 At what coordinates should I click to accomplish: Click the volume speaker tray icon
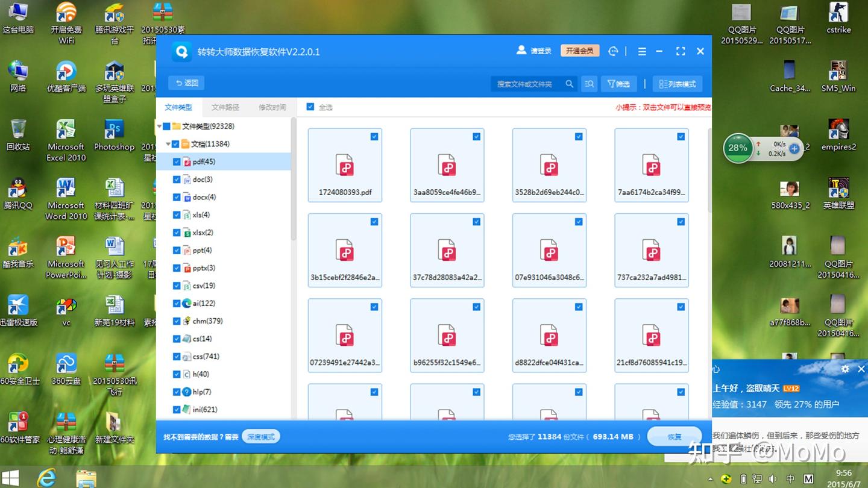pyautogui.click(x=772, y=479)
